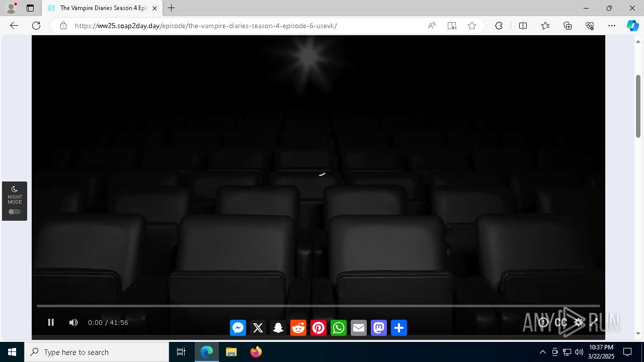Share the episode on X
The width and height of the screenshot is (644, 362).
click(258, 328)
